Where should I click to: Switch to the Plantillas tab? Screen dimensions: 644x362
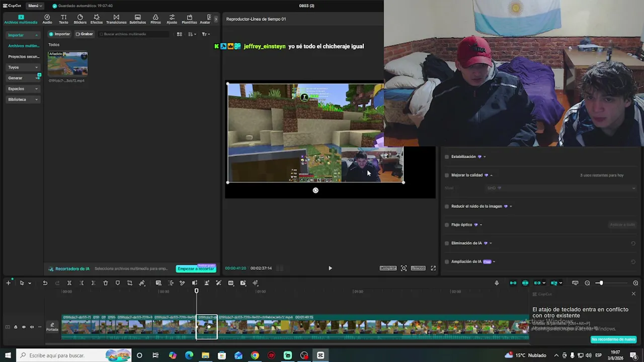click(x=189, y=19)
